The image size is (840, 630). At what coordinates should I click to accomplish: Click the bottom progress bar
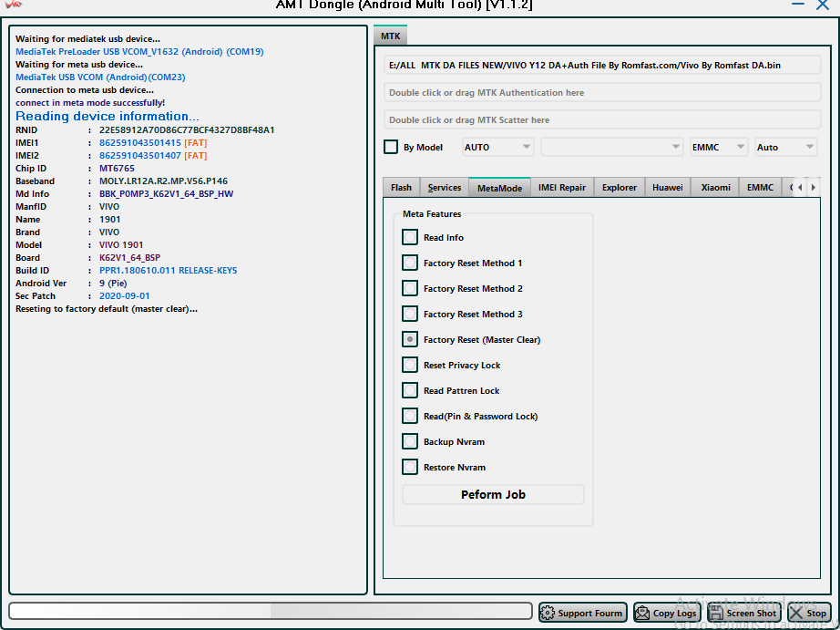tap(270, 611)
